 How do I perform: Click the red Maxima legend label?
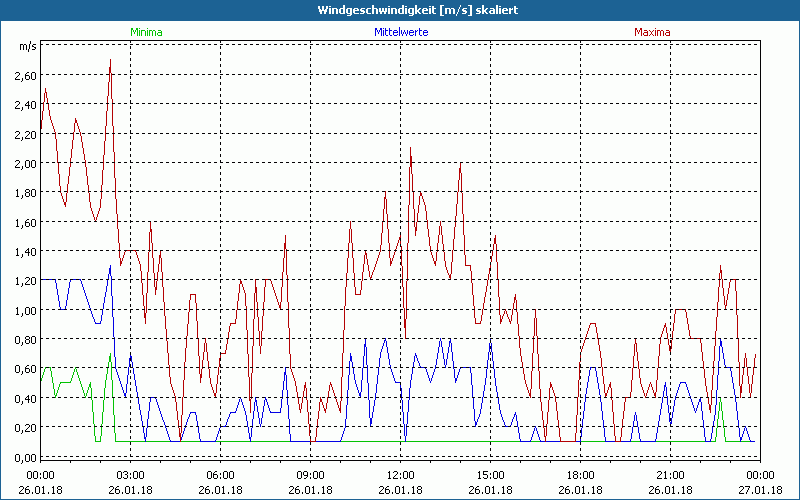click(652, 32)
